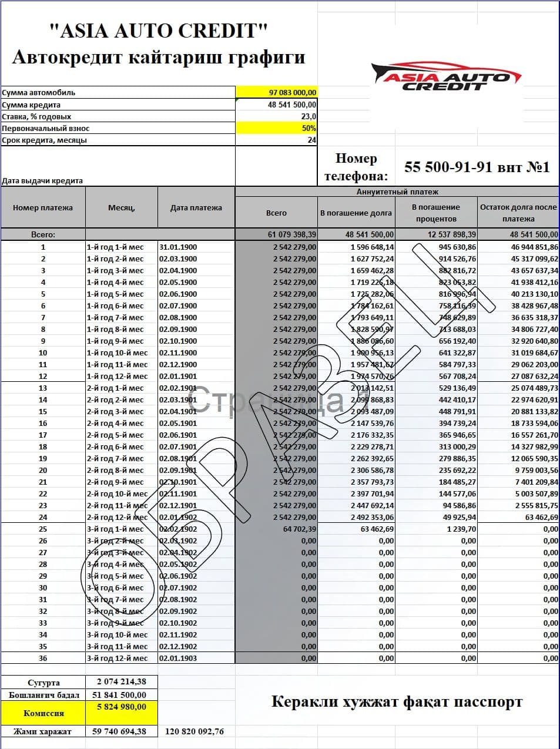Click the payment 25 amount 64 702,39

click(x=276, y=529)
